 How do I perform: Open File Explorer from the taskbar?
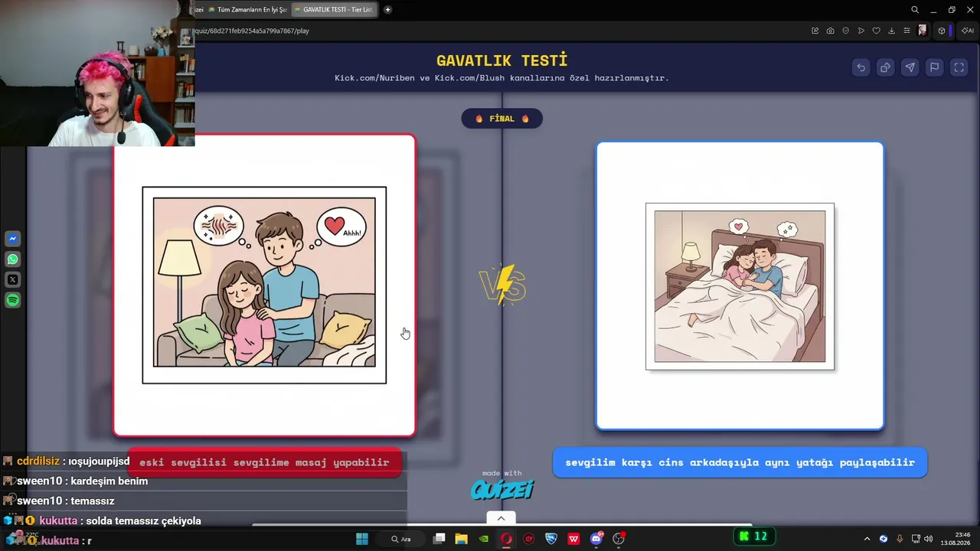[462, 539]
